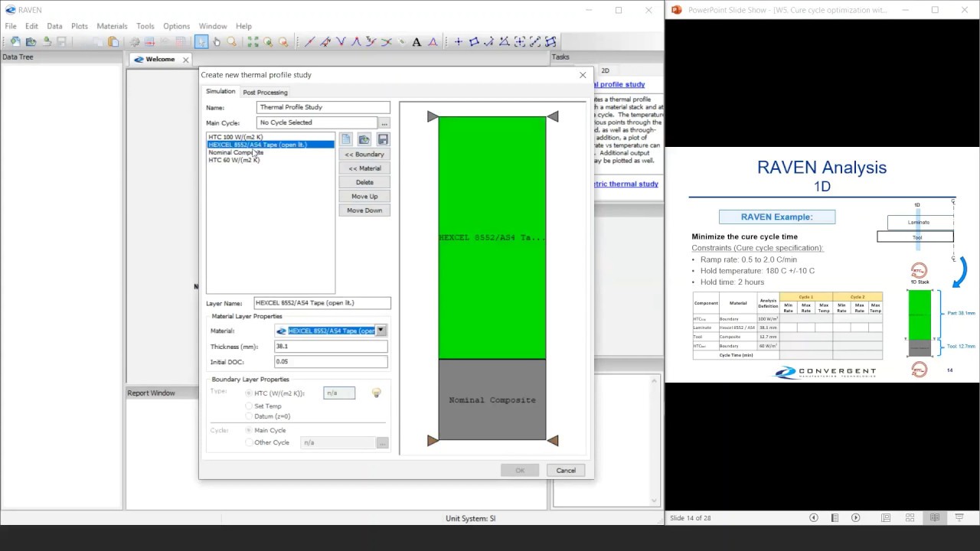Click PowerPoint Reading View icon

pos(935,518)
